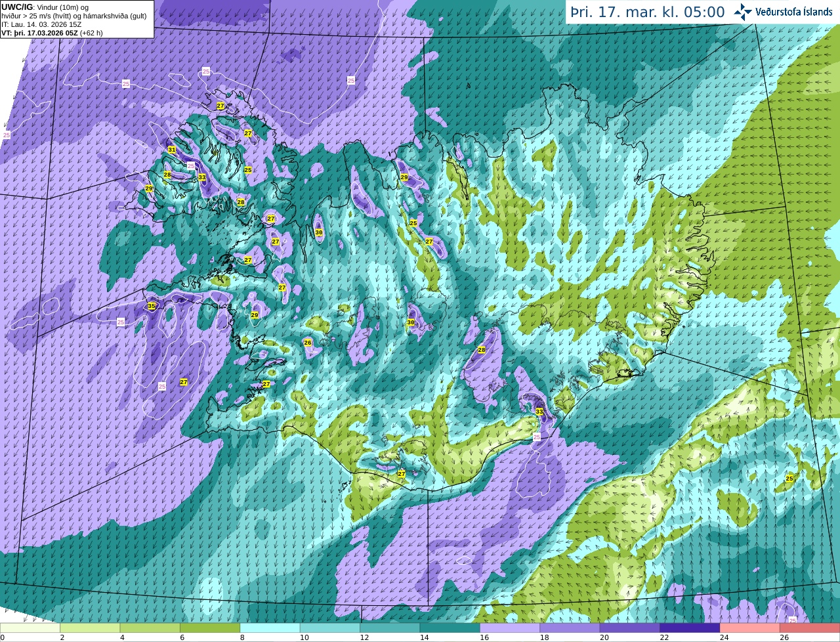Image resolution: width=840 pixels, height=642 pixels.
Task: Pick the 24–26 m/s pink legend swatch
Action: point(750,628)
